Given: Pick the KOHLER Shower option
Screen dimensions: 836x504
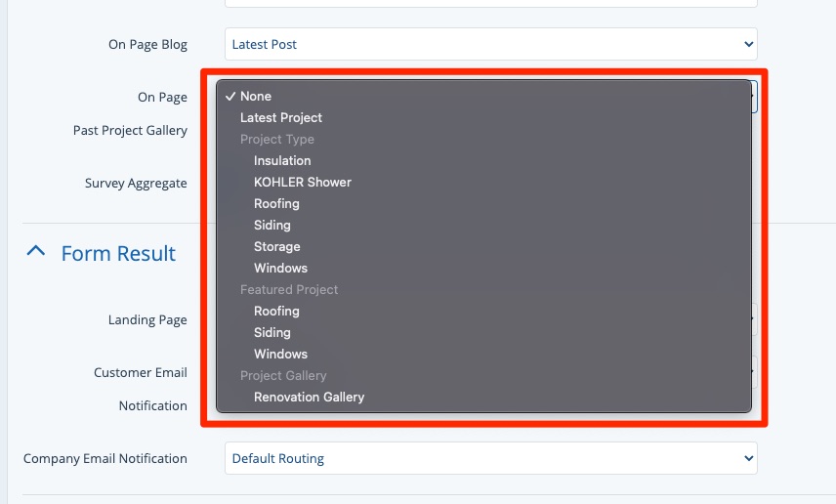Looking at the screenshot, I should (x=303, y=182).
